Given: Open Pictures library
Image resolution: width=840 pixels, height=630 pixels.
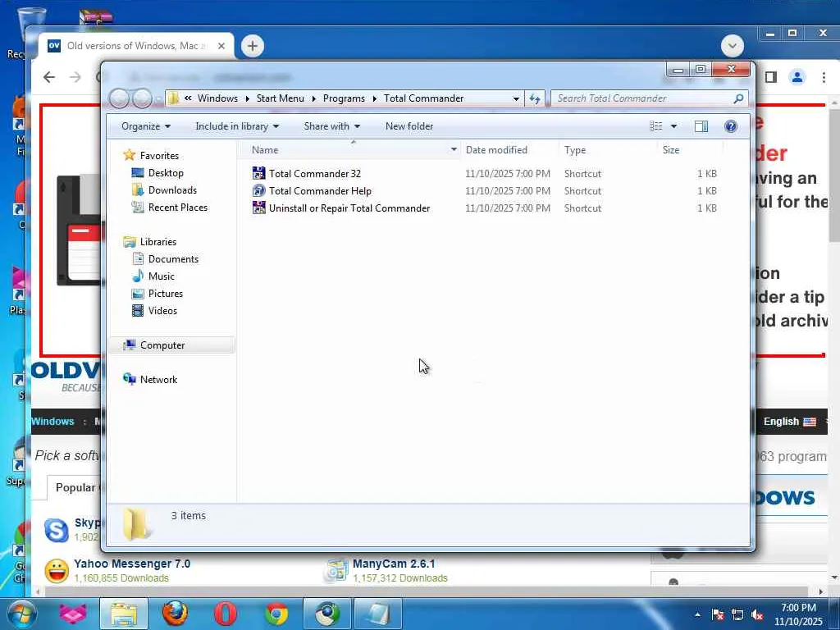Looking at the screenshot, I should (166, 294).
